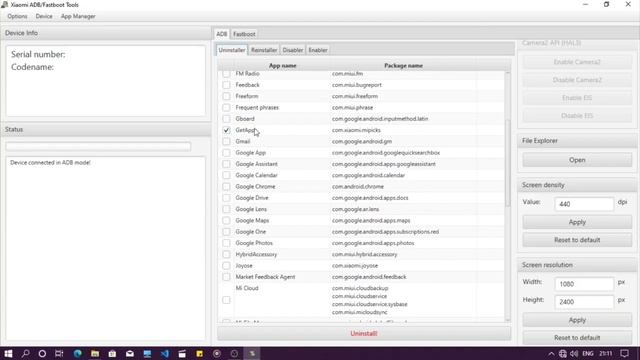Image resolution: width=640 pixels, height=360 pixels.
Task: Check the Mi Cloud checkbox
Action: click(x=226, y=300)
